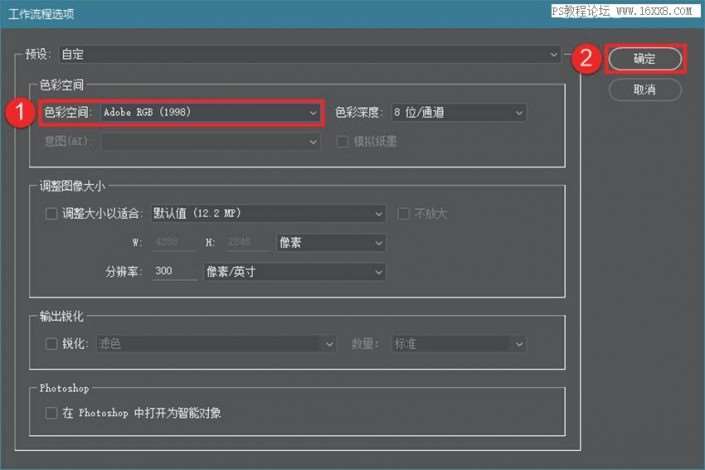Viewport: 705px width, 470px height.
Task: Open the 色彩深度 dropdown showing 8 位/通道
Action: [x=459, y=112]
